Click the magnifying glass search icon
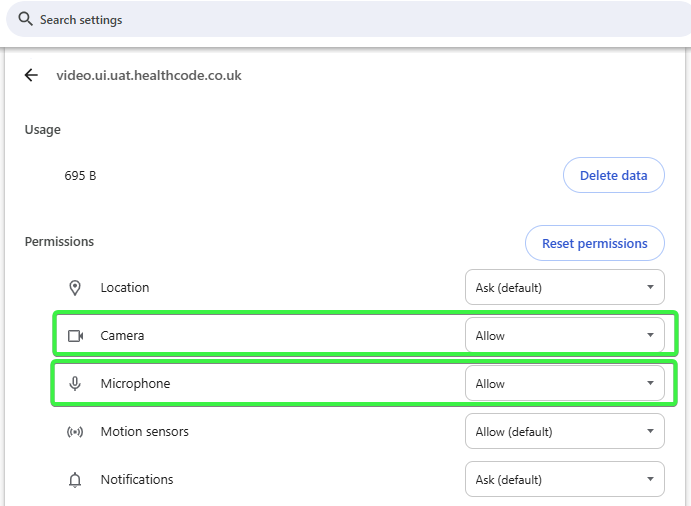 click(x=24, y=20)
